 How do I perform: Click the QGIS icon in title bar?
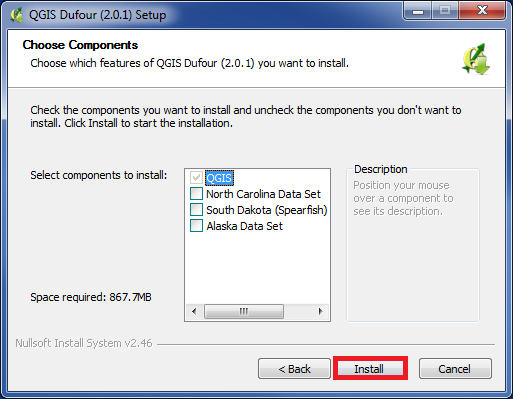(16, 15)
